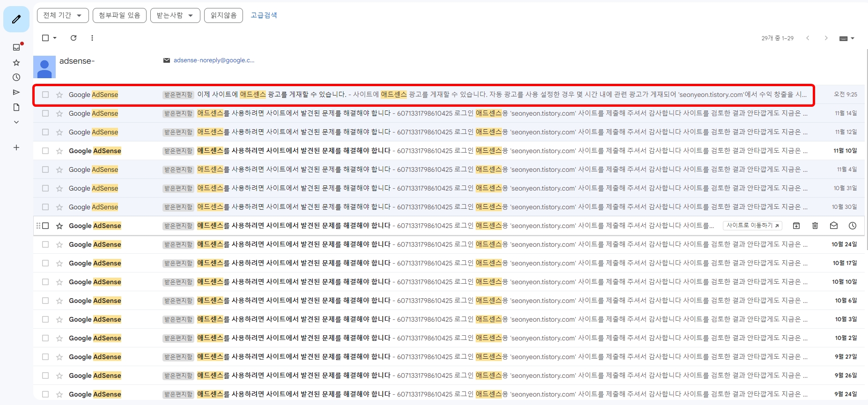Select checkbox of the 10월 31일 email

pos(45,188)
